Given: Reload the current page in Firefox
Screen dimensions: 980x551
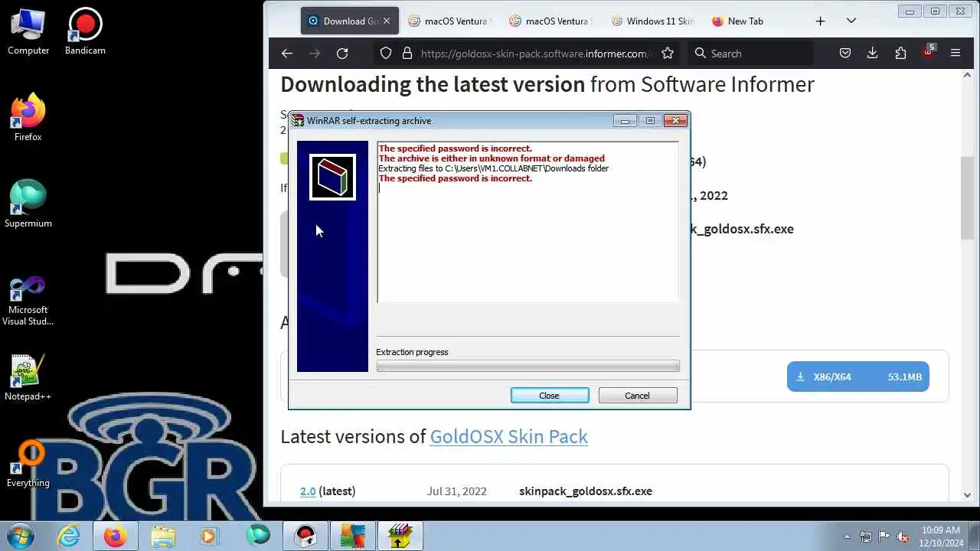Looking at the screenshot, I should [342, 54].
